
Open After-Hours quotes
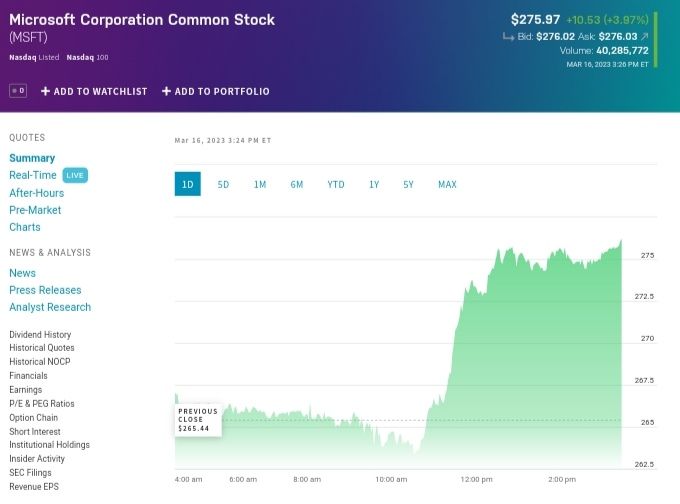point(36,193)
